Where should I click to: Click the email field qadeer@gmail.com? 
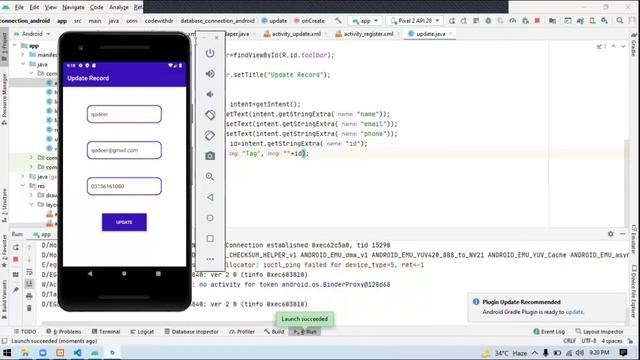tap(124, 150)
